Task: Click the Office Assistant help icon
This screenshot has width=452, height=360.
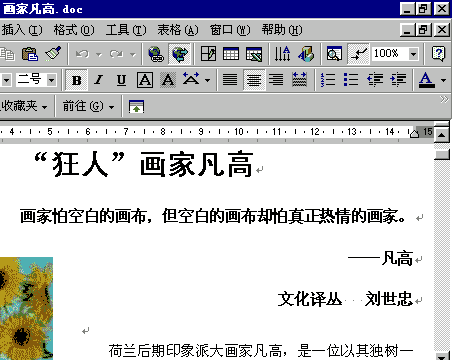Action: click(x=438, y=54)
